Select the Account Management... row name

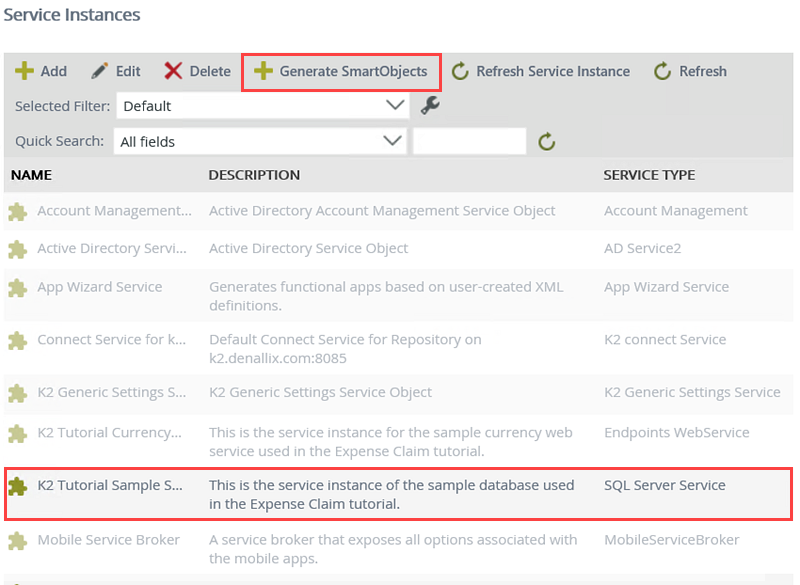pos(114,211)
